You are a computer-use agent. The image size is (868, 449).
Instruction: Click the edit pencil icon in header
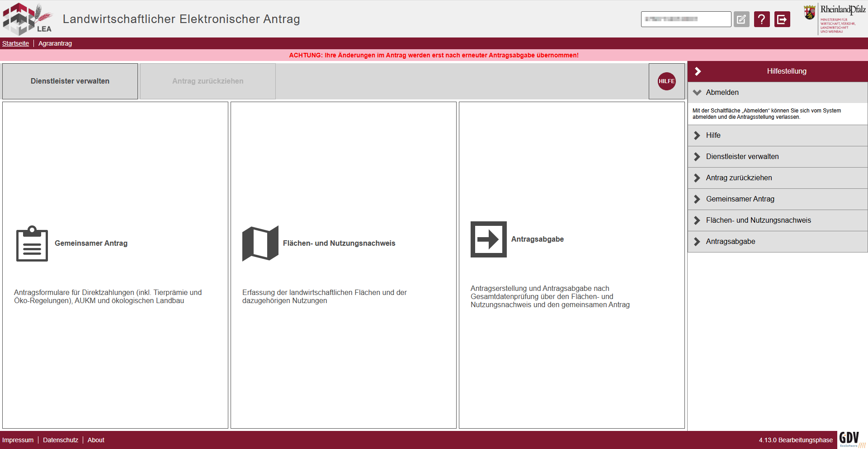point(741,19)
